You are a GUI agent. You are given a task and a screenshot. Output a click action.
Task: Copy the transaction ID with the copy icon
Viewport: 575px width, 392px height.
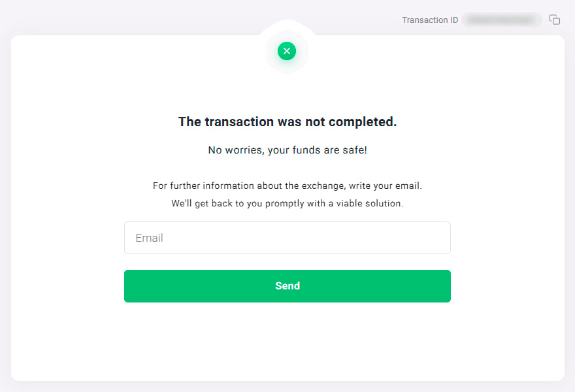555,20
